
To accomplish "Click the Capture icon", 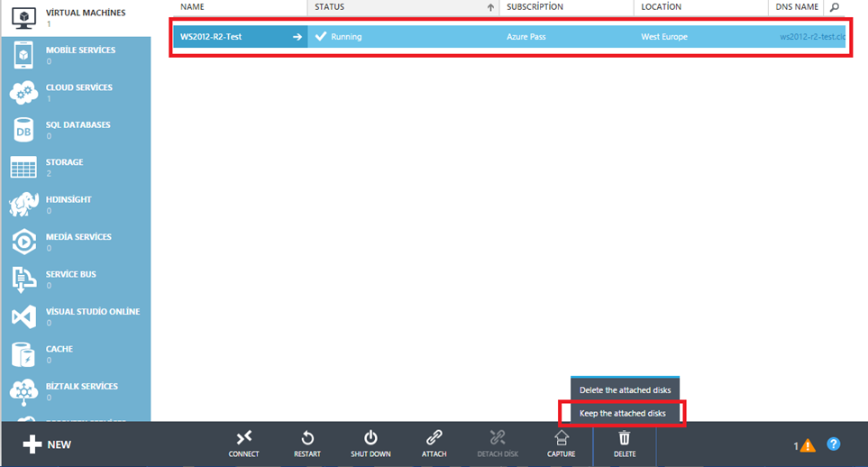I will (x=562, y=438).
